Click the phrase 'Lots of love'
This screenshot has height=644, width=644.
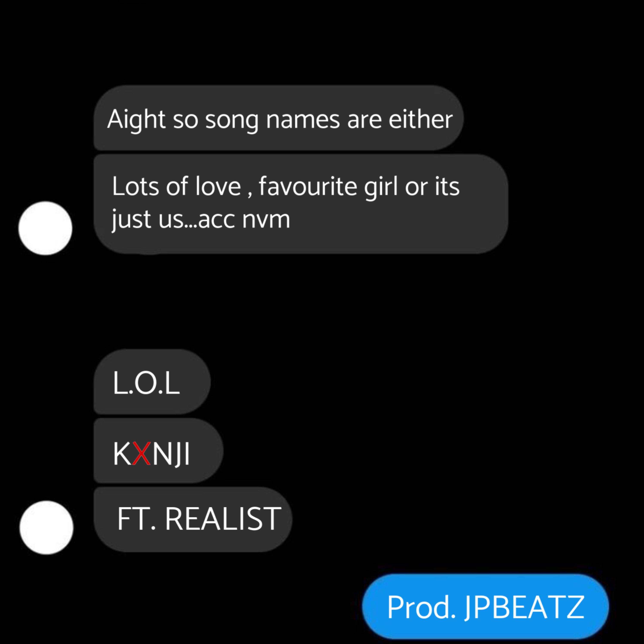pyautogui.click(x=176, y=186)
